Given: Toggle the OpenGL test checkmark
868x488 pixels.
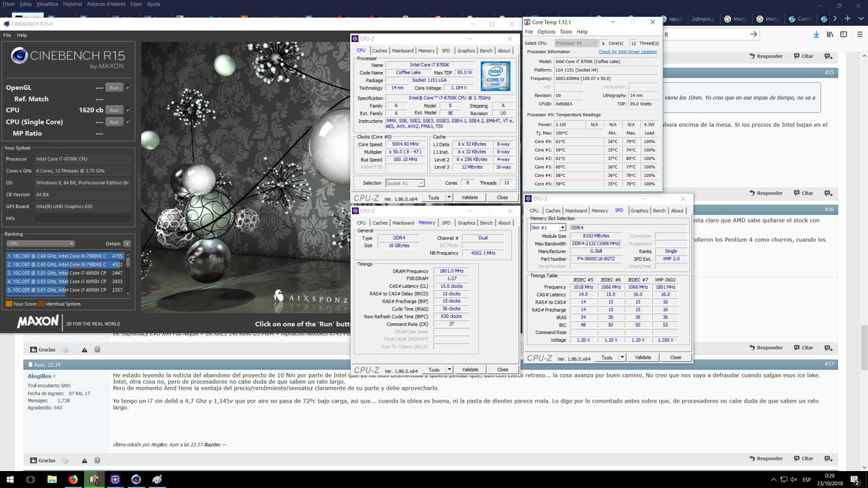Looking at the screenshot, I should coord(128,87).
